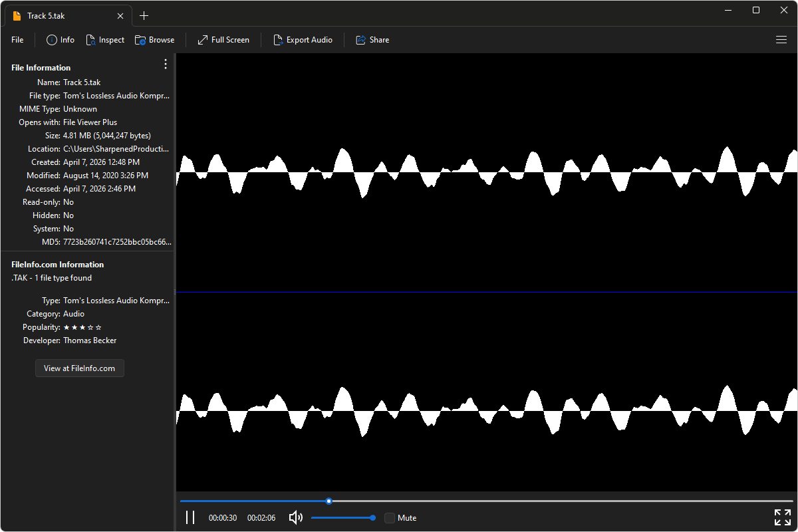The width and height of the screenshot is (798, 532).
Task: Add a new tab with plus button
Action: coord(144,15)
